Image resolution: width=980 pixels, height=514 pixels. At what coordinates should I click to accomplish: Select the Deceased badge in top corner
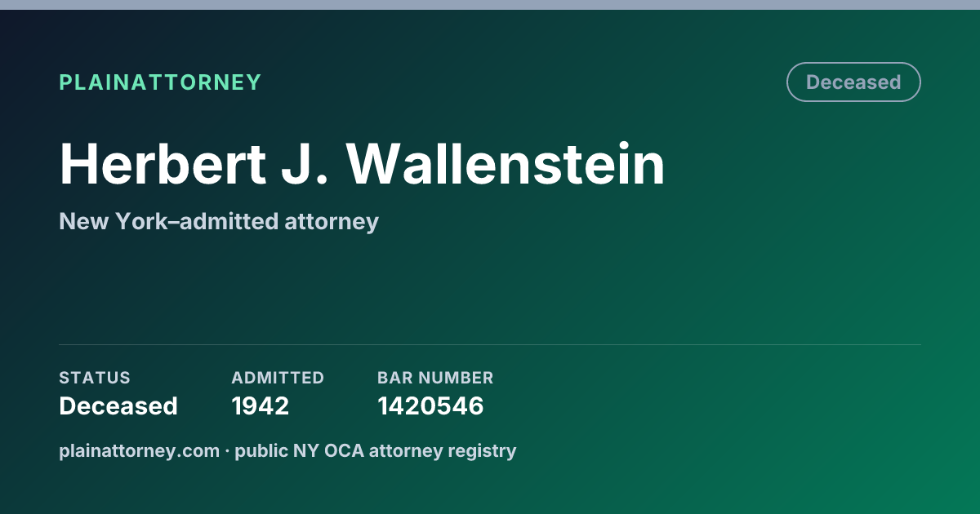pos(853,82)
